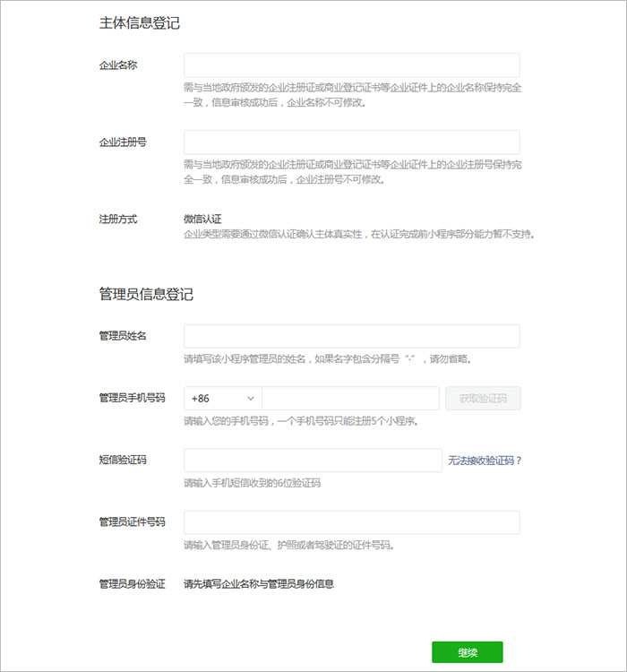Click the 管理员证件号码 label
627x672 pixels.
pos(132,522)
